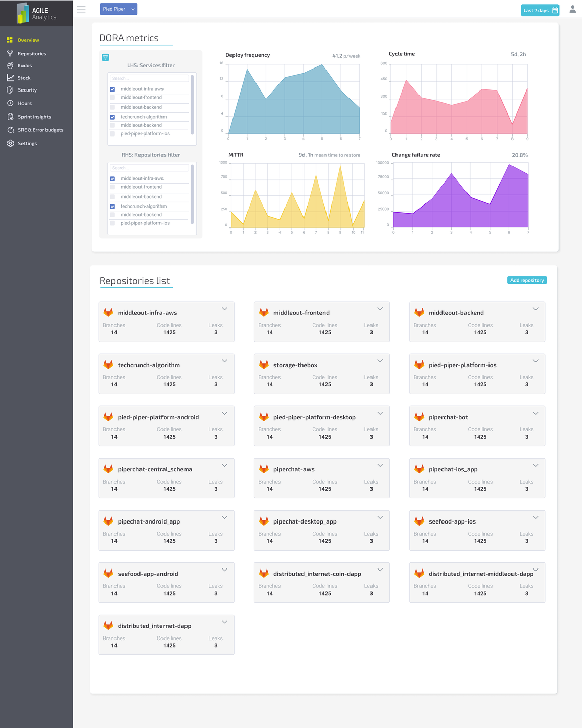582x728 pixels.
Task: Open the user profile icon
Action: [573, 9]
